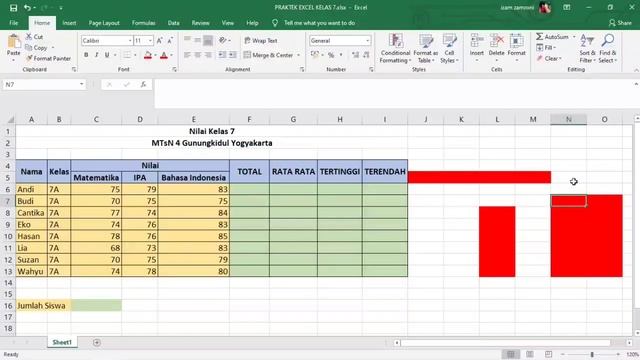
Task: Click the Cut scissors icon
Action: [x=29, y=37]
